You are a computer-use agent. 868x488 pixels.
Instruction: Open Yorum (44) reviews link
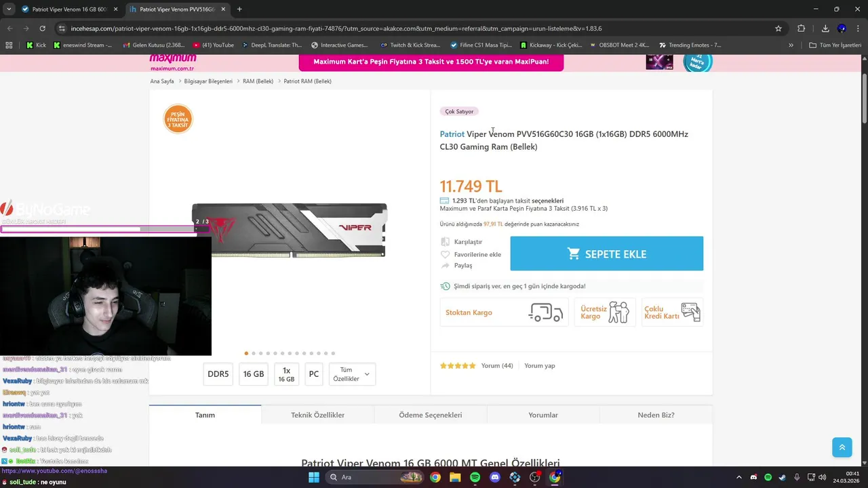[x=497, y=365]
